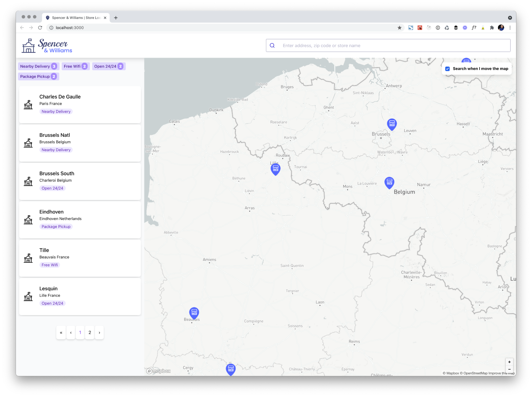Image resolution: width=532 pixels, height=397 pixels.
Task: Toggle the Open 24/24 filter
Action: click(109, 66)
